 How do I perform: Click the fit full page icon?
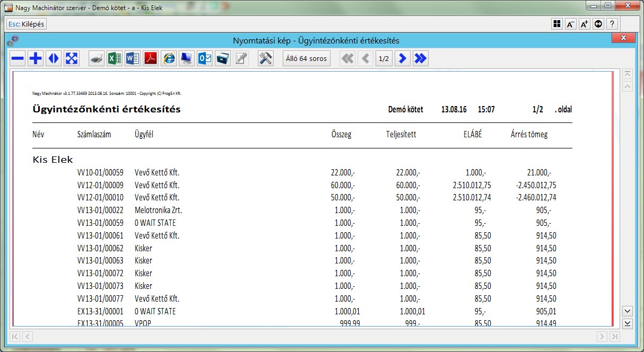[x=71, y=59]
